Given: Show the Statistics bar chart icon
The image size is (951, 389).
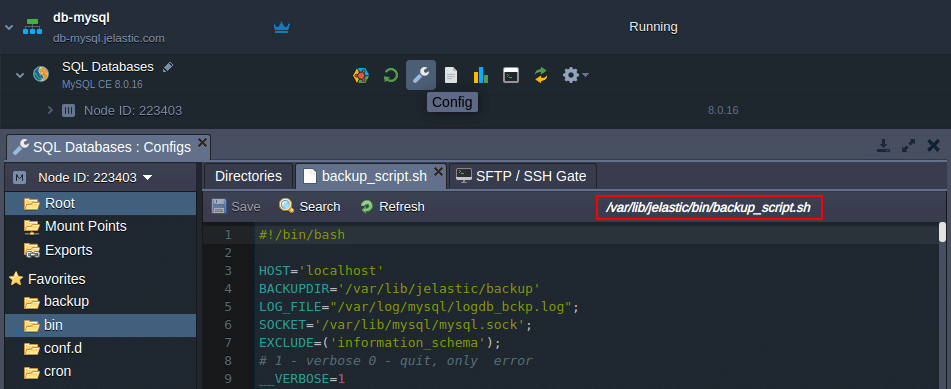Looking at the screenshot, I should pyautogui.click(x=480, y=75).
